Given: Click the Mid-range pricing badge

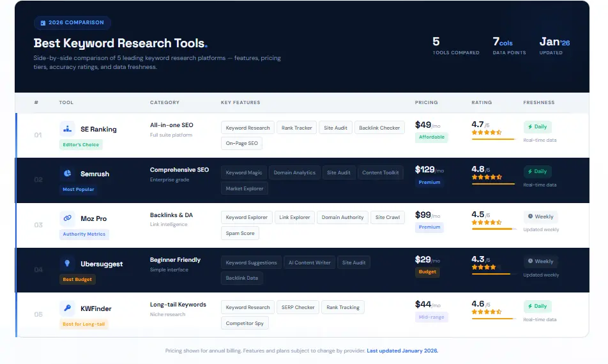Looking at the screenshot, I should pos(431,317).
